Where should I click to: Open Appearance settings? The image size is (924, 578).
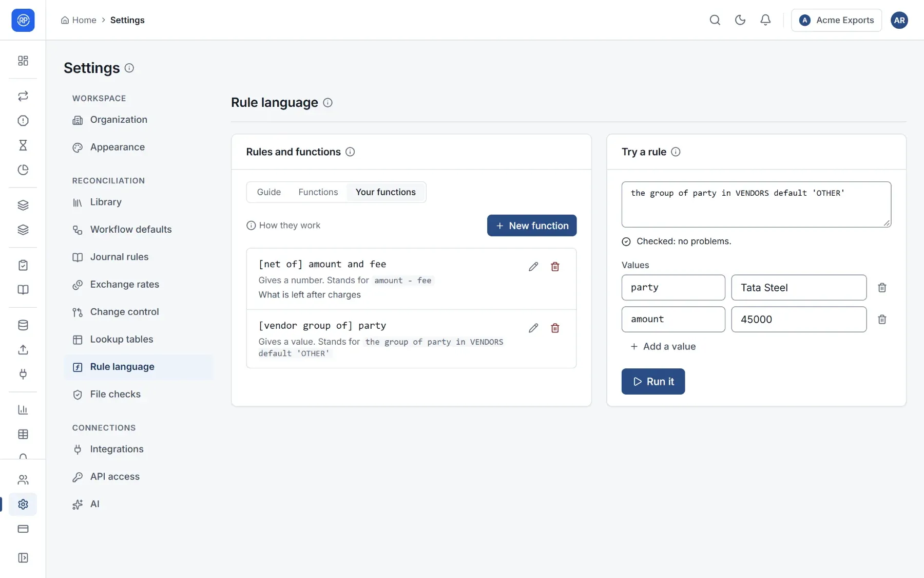[139, 147]
